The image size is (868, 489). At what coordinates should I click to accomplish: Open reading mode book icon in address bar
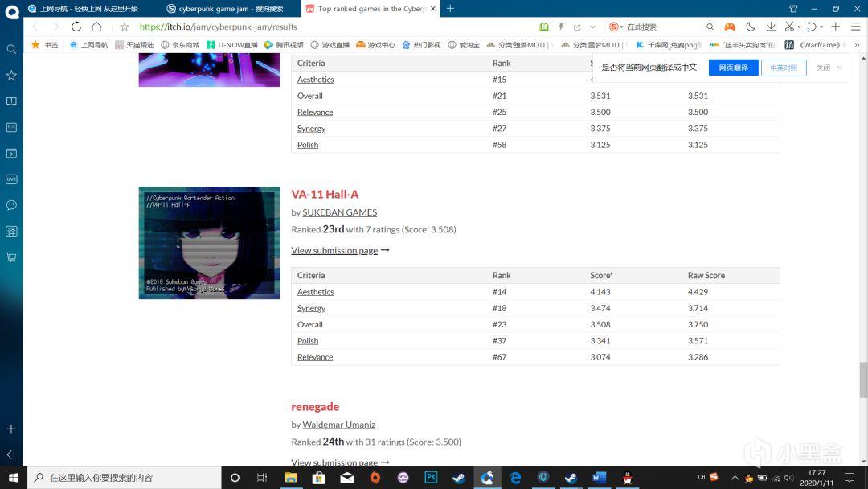(544, 27)
